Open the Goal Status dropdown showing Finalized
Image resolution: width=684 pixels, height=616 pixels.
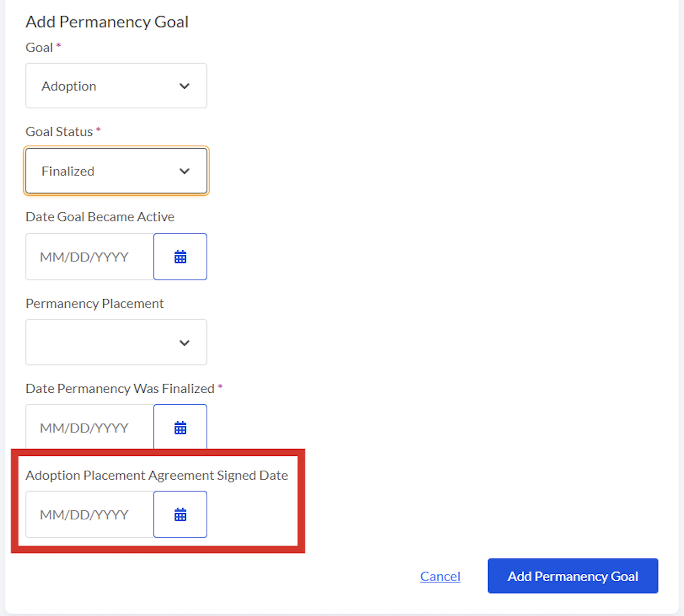click(115, 171)
